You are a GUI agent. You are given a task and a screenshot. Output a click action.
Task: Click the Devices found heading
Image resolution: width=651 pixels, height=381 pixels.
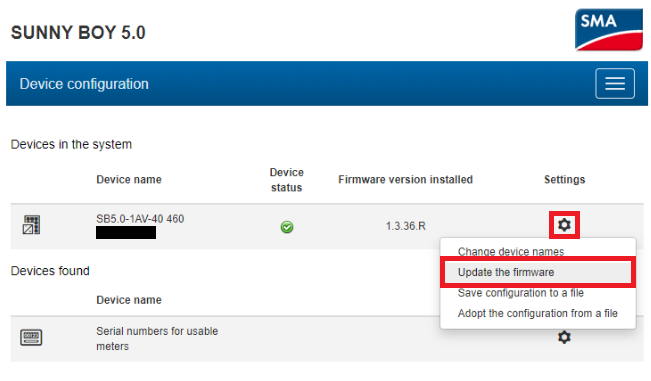[50, 271]
